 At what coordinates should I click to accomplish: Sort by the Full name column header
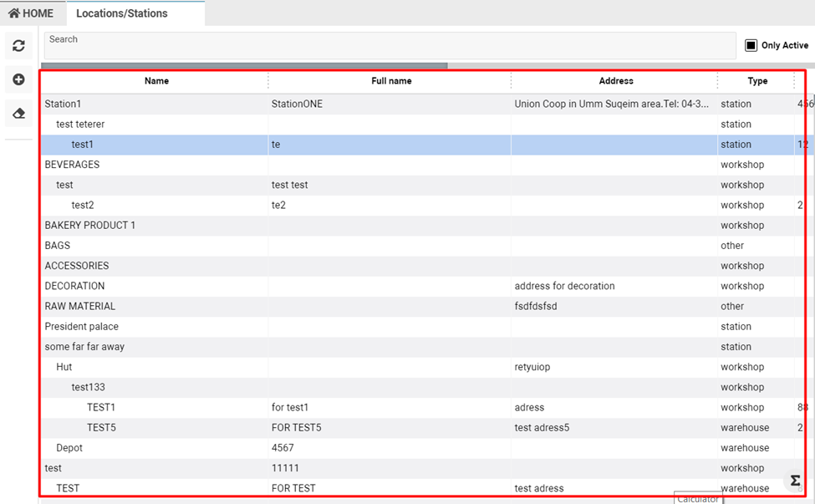(391, 81)
